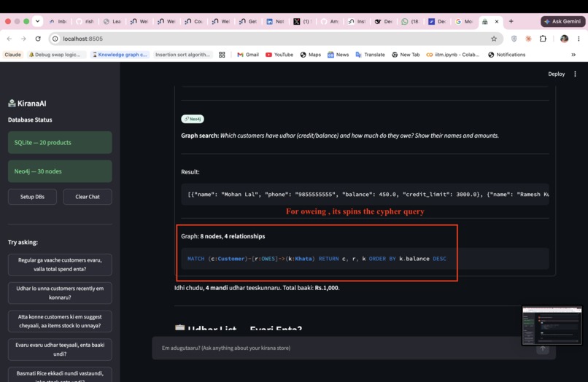Click the JSON result code block

coord(365,194)
